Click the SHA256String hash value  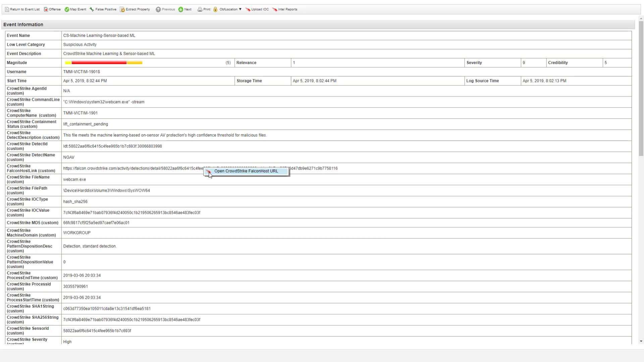click(132, 320)
